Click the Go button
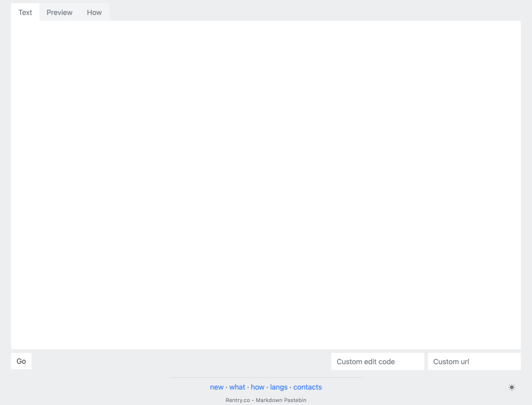The height and width of the screenshot is (405, 532). pos(21,361)
